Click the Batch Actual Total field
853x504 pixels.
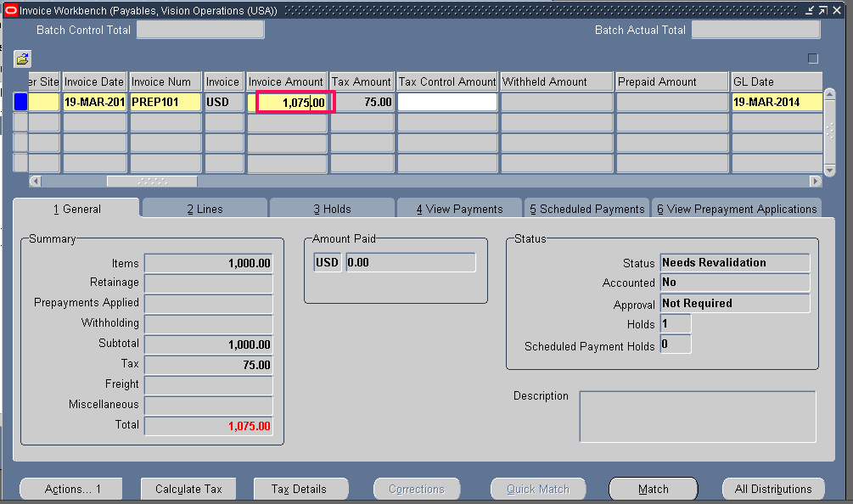click(x=755, y=30)
